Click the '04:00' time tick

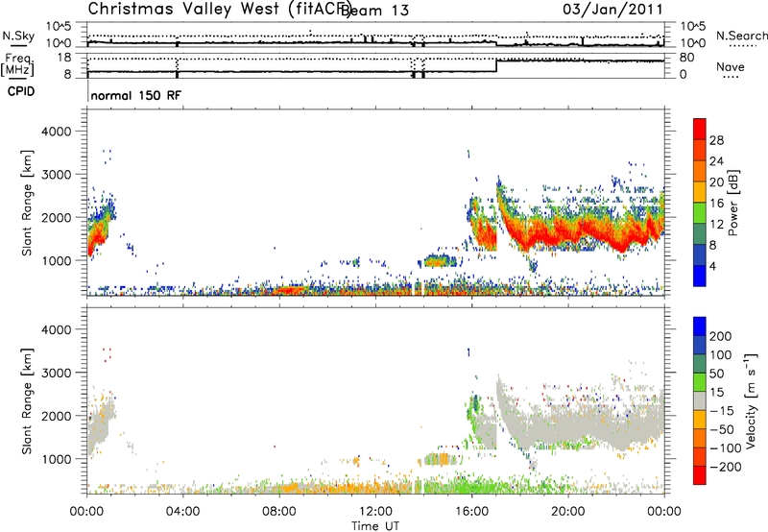182,512
